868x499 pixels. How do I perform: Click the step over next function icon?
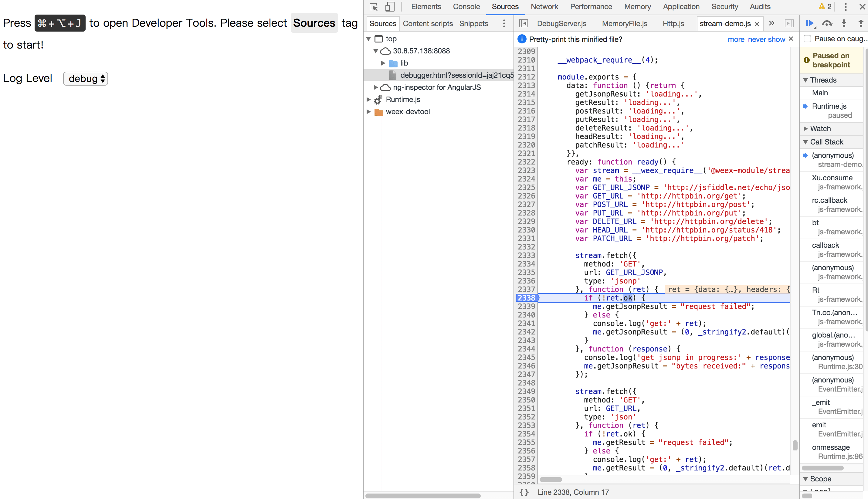click(827, 23)
